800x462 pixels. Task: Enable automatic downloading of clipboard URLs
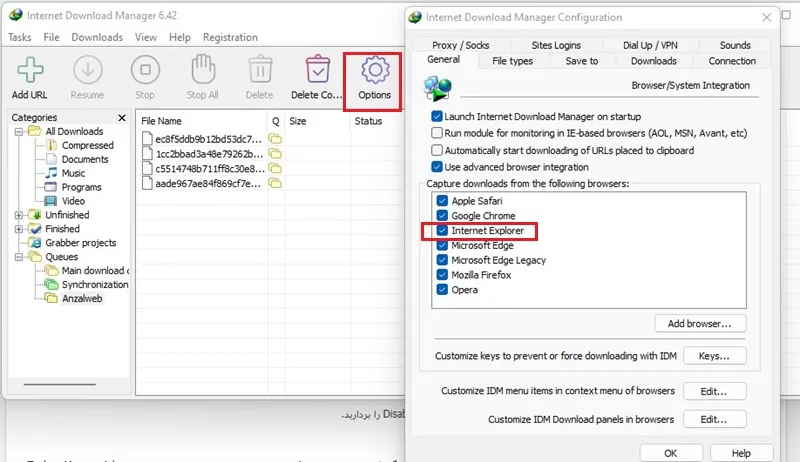[x=437, y=150]
